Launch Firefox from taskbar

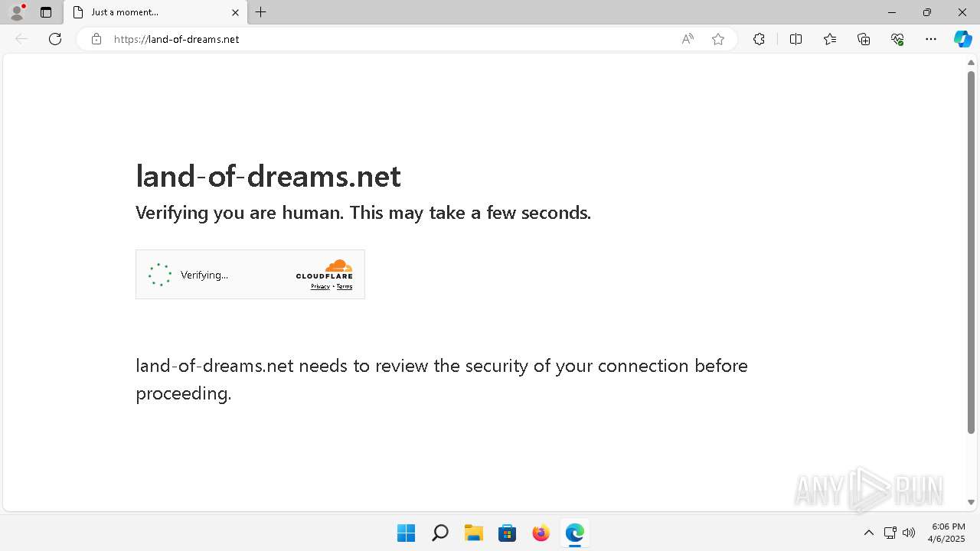(x=541, y=533)
